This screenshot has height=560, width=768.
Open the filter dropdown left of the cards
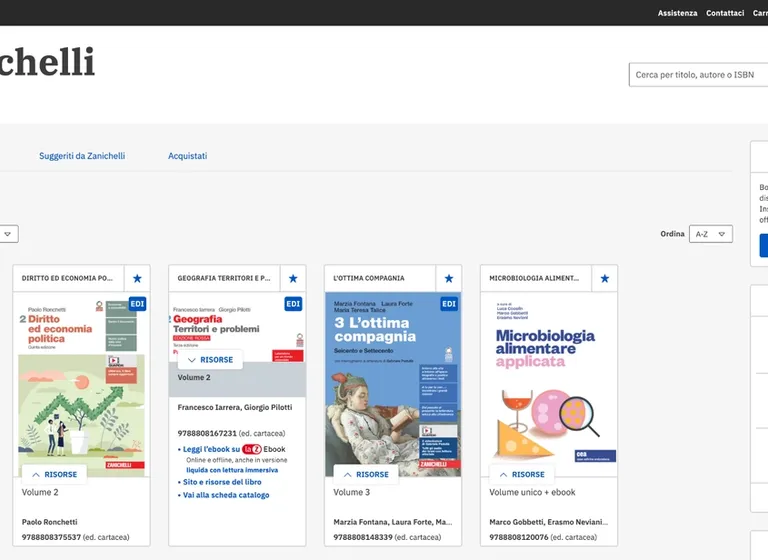coord(8,234)
